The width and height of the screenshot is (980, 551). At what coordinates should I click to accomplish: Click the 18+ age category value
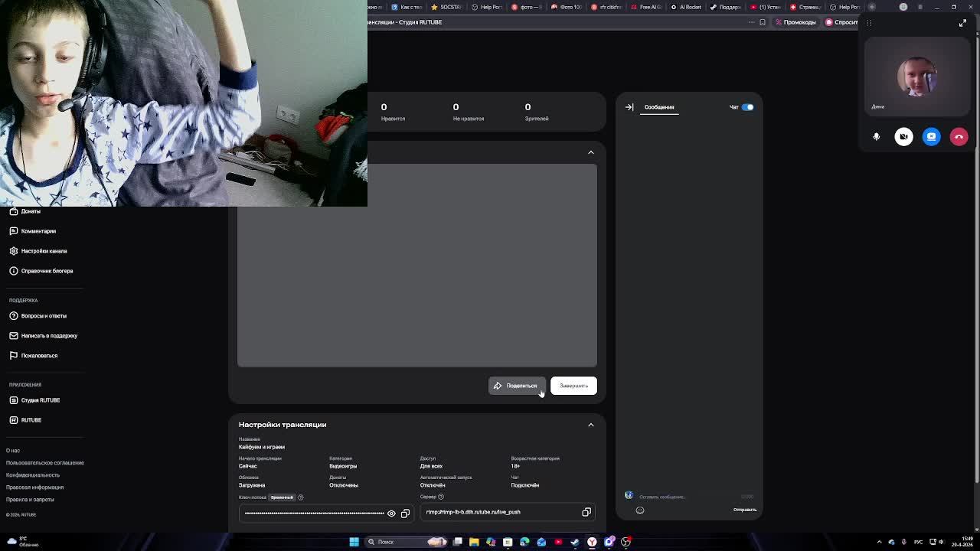[515, 466]
